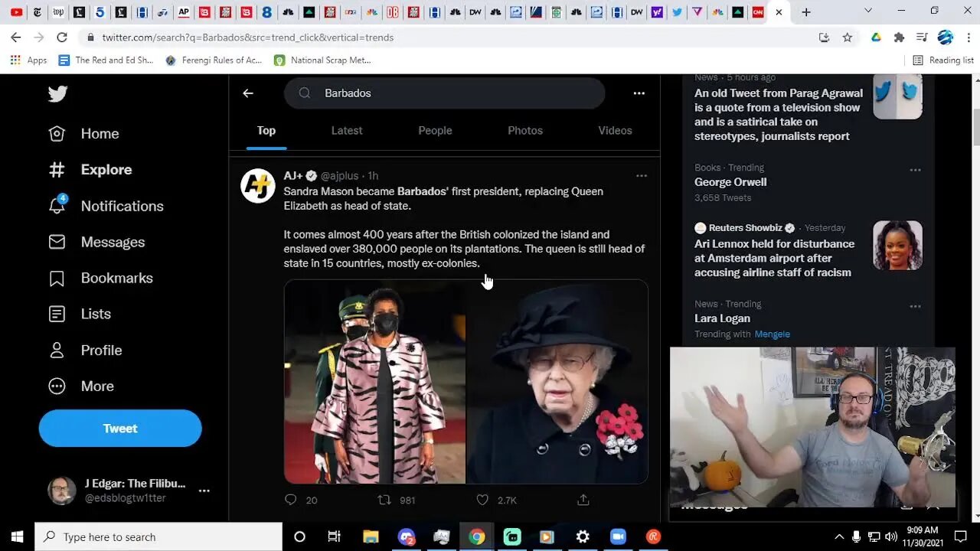Open the Sandra Mason photo thumbnail

[x=375, y=382]
